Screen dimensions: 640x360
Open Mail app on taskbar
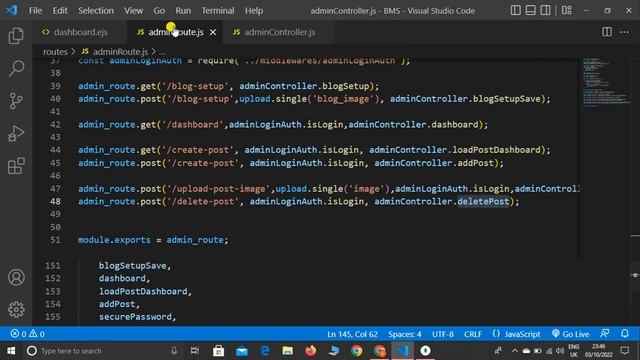242,351
